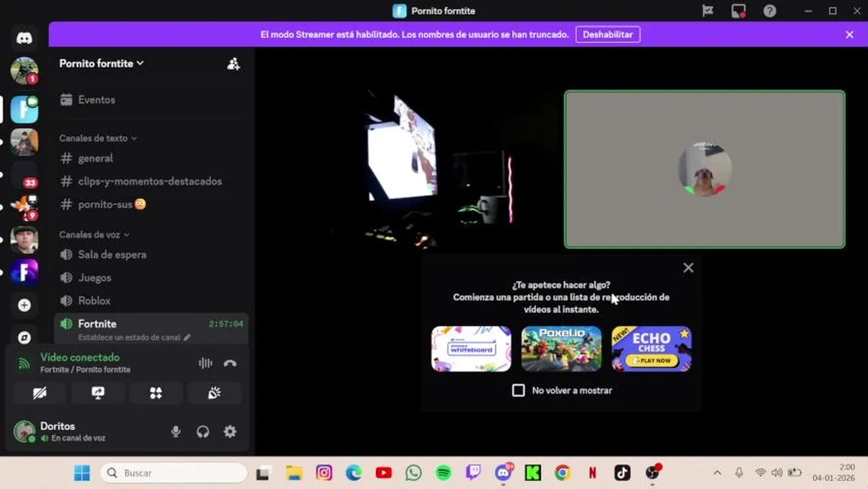
Task: Dismiss the Streamer mode banner
Action: [849, 35]
